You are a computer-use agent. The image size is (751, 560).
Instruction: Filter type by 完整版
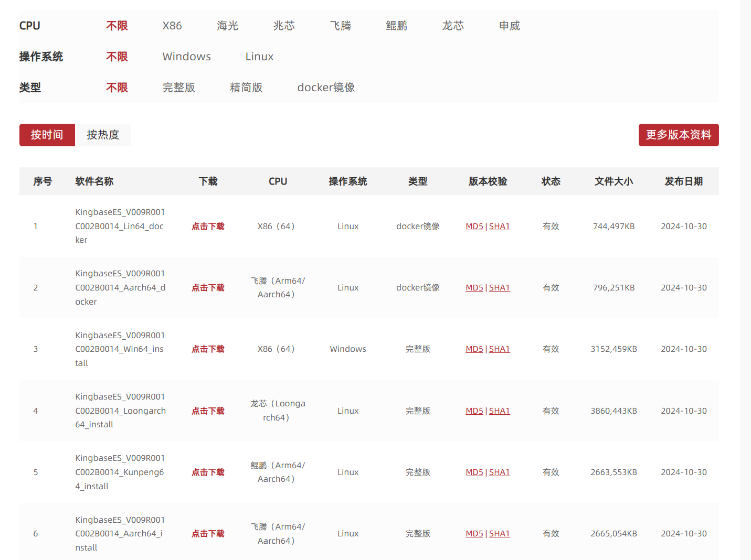pos(179,88)
